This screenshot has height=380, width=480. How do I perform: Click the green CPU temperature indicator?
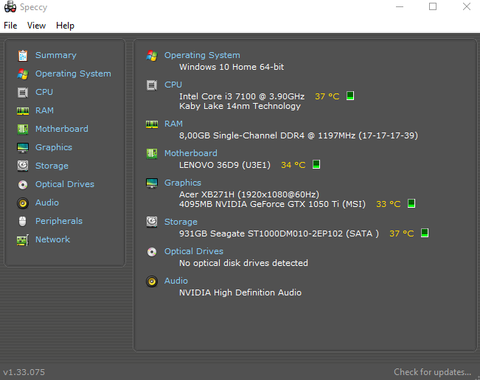tap(350, 96)
